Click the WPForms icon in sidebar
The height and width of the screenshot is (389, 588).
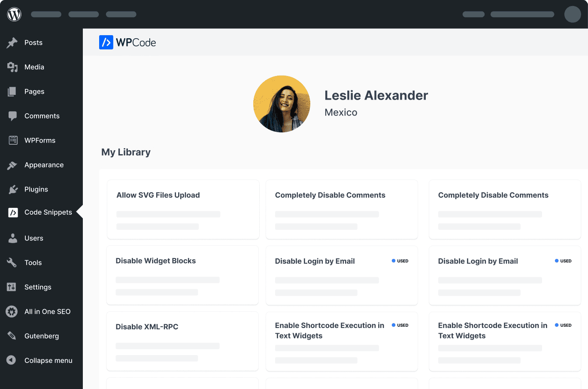(x=13, y=140)
